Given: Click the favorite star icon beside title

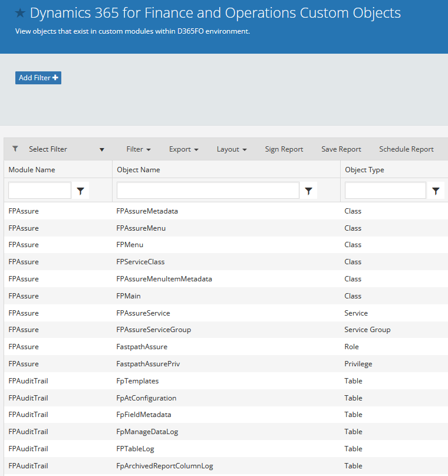Looking at the screenshot, I should point(20,13).
